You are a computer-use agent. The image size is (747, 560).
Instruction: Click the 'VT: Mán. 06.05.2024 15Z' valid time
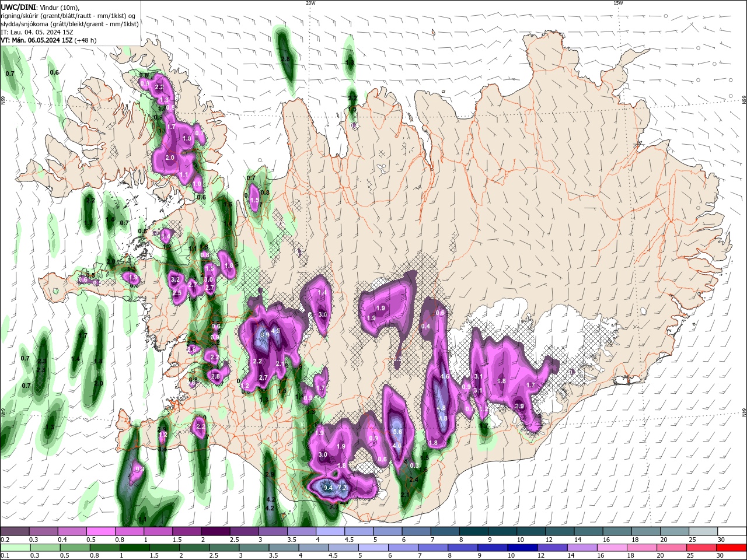tap(37, 40)
